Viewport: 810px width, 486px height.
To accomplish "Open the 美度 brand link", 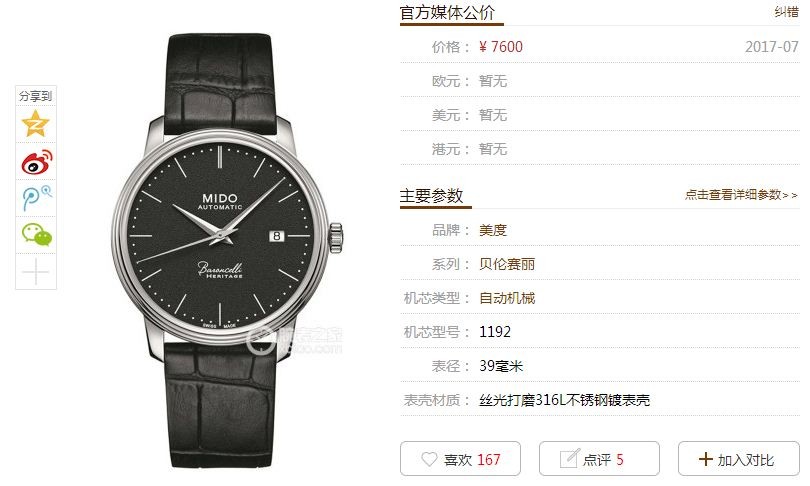I will pos(493,230).
